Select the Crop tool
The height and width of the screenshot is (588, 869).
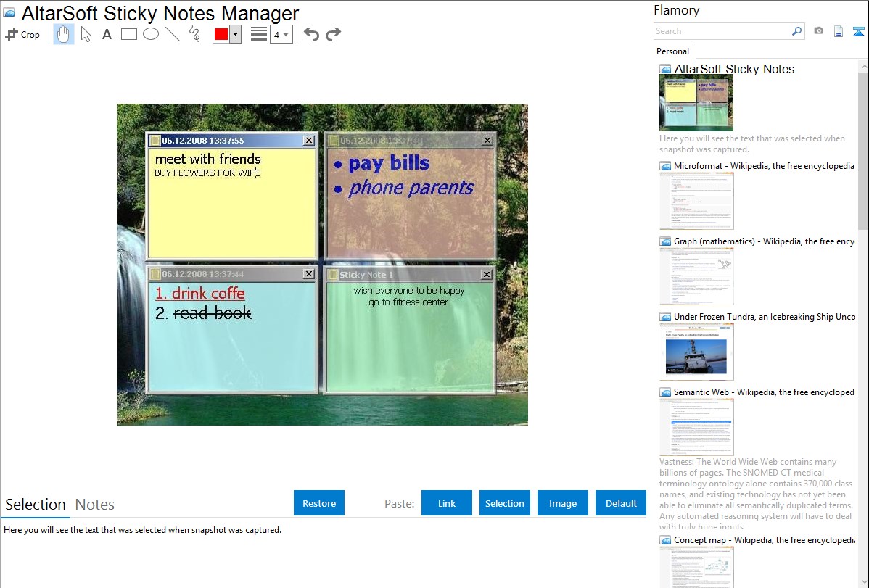coord(22,34)
